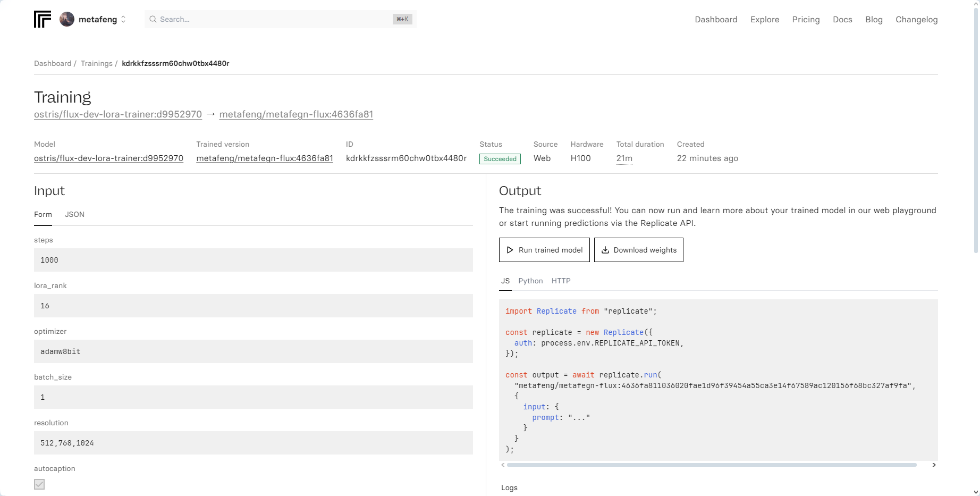980x496 pixels.
Task: Click the Web source value
Action: pyautogui.click(x=542, y=158)
